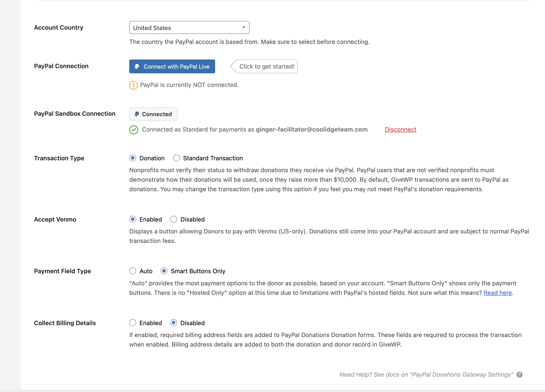Click the Disconnect link
545x392 pixels.
400,129
